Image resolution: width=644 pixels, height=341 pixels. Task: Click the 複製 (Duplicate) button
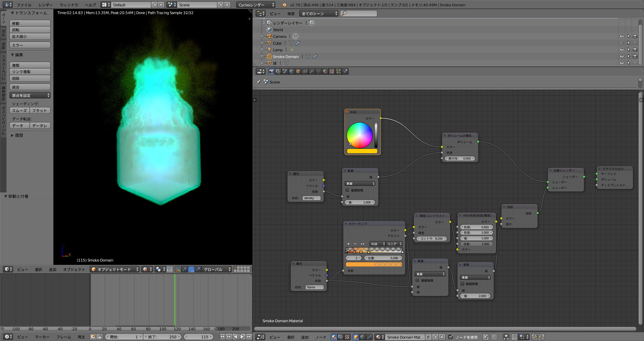[x=30, y=65]
